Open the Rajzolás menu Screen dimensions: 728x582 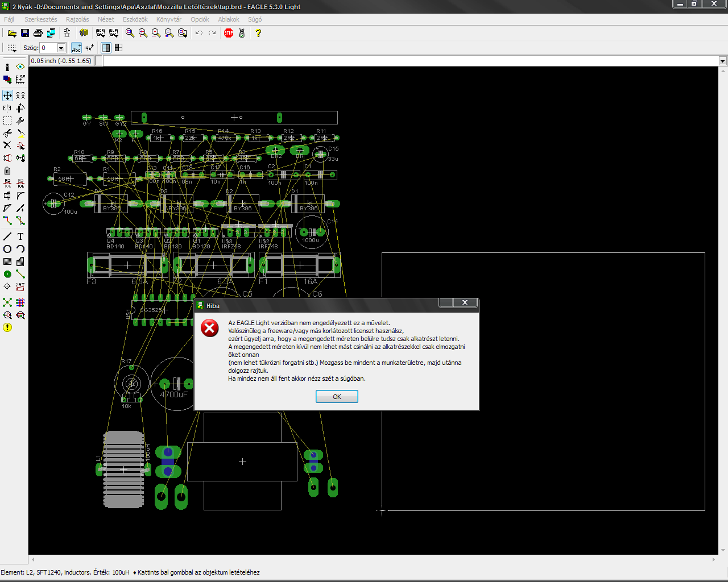77,19
